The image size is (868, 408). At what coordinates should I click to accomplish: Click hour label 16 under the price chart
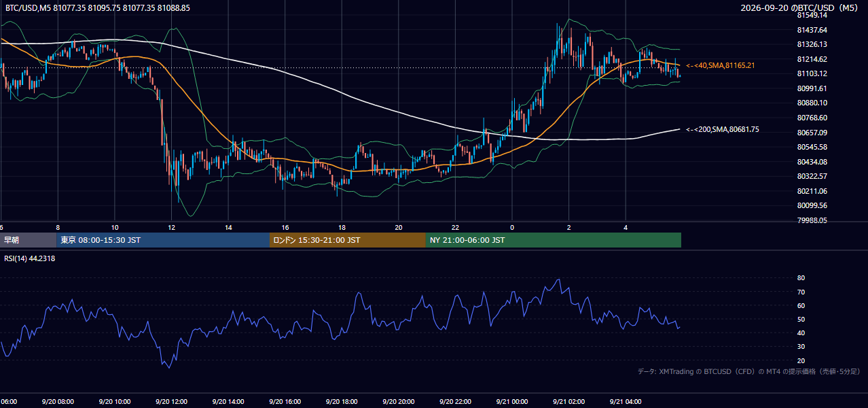285,227
